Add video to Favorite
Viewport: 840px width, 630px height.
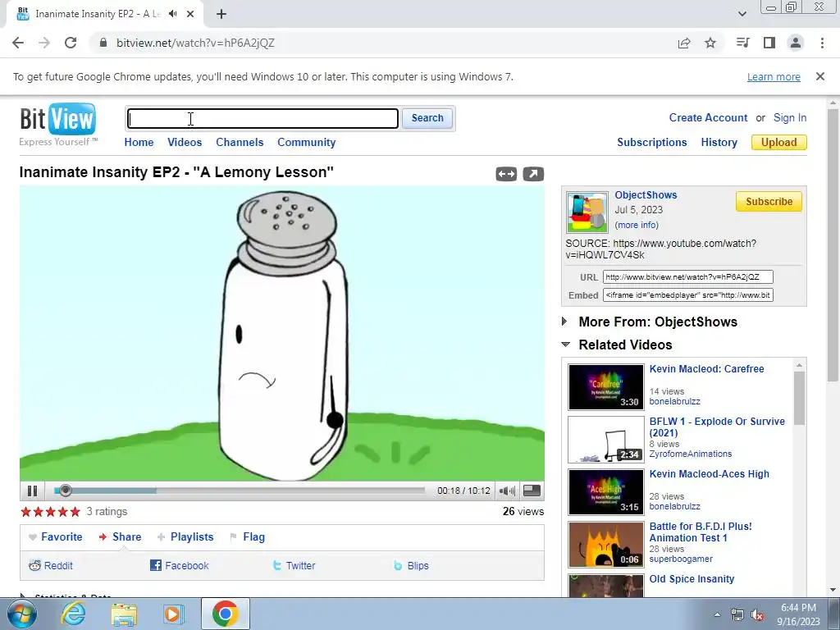click(55, 536)
